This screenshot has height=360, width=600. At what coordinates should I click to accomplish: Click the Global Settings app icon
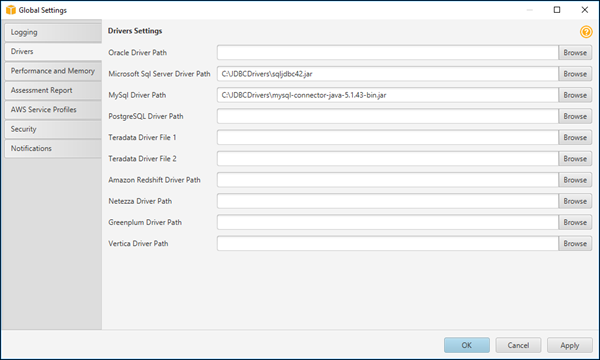coord(11,10)
